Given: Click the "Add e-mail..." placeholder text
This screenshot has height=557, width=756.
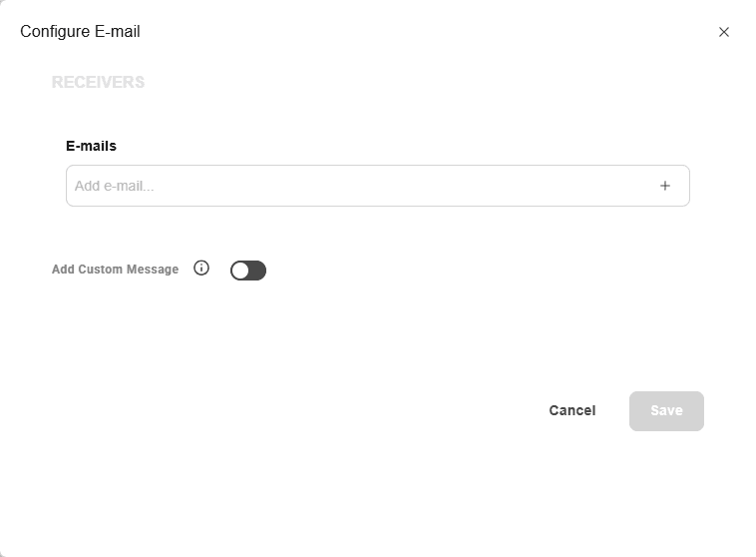Looking at the screenshot, I should (115, 186).
